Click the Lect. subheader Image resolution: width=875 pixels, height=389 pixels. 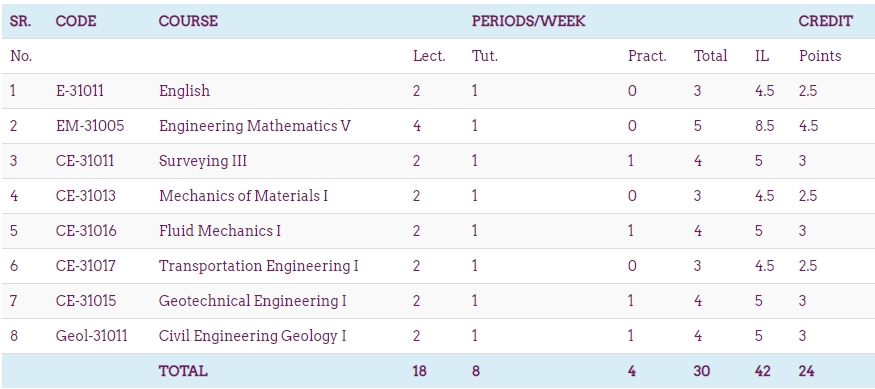[x=429, y=56]
